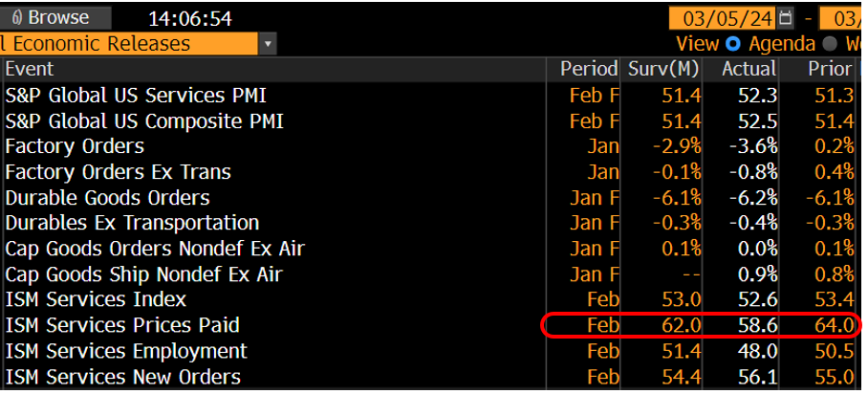This screenshot has width=868, height=394.
Task: Open S&P Global US Services PMI event
Action: pos(136,96)
